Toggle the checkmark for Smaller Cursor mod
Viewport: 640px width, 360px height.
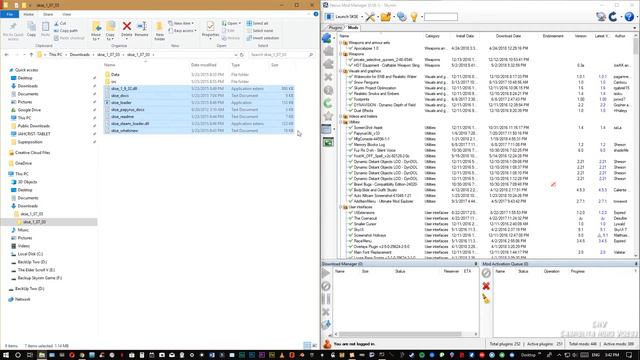pos(350,224)
